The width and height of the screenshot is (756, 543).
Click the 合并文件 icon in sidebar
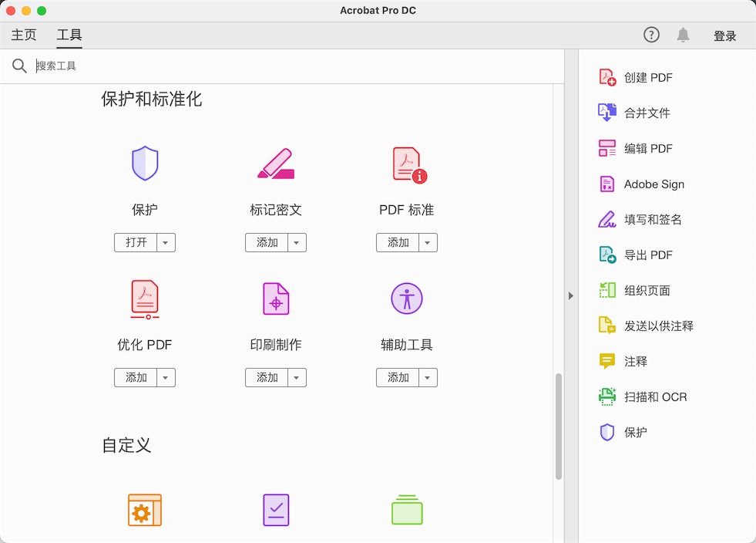[x=607, y=113]
